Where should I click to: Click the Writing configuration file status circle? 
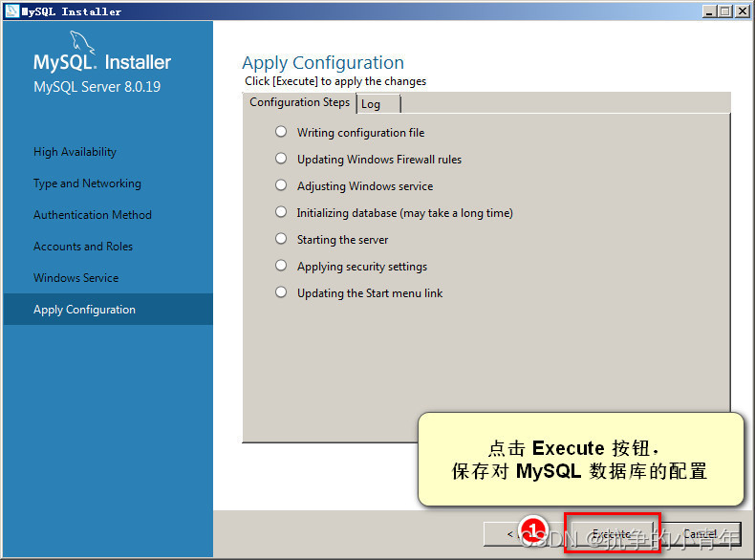pyautogui.click(x=281, y=132)
